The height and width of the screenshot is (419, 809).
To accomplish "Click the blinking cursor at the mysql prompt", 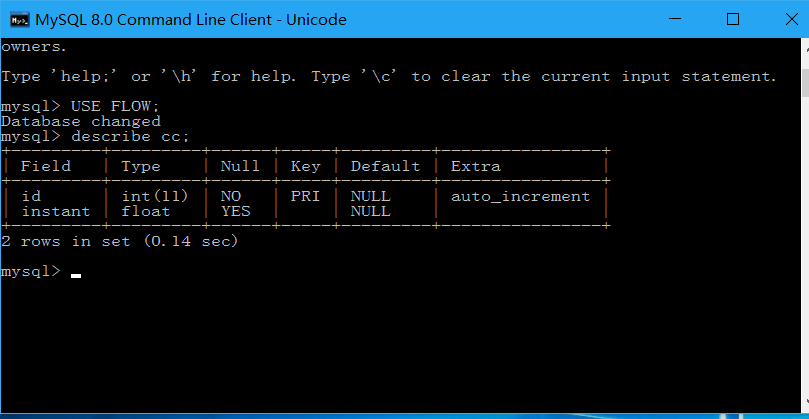I will click(76, 276).
